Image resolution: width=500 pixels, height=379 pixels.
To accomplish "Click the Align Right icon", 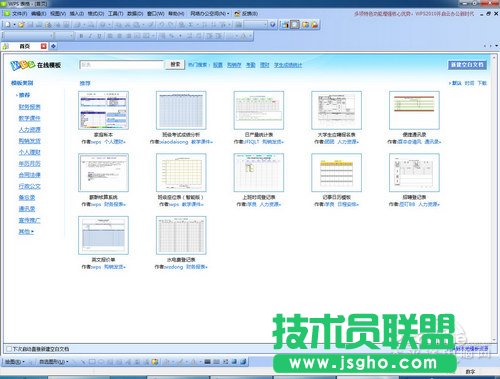I will click(129, 36).
